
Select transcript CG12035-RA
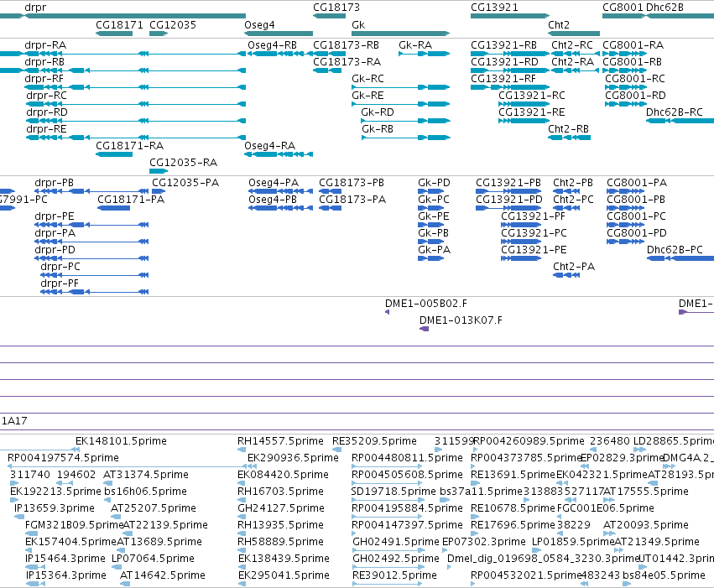pos(159,171)
